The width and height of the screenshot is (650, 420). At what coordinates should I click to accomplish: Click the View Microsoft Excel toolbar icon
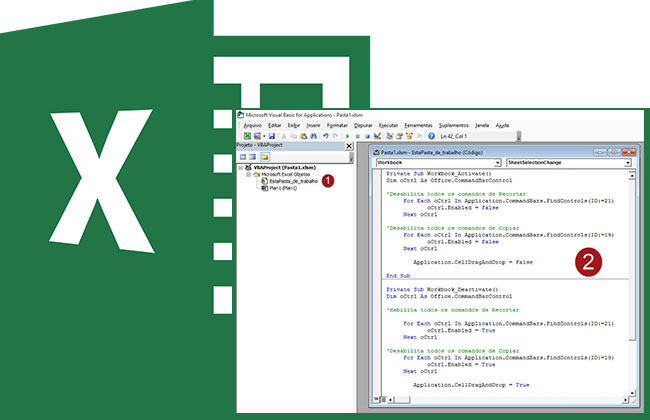click(x=247, y=136)
